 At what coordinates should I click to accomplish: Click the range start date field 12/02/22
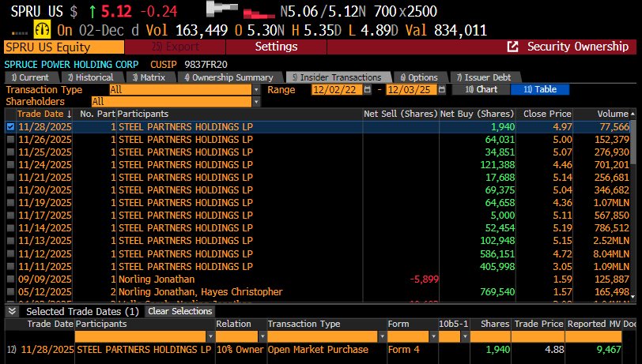click(337, 89)
